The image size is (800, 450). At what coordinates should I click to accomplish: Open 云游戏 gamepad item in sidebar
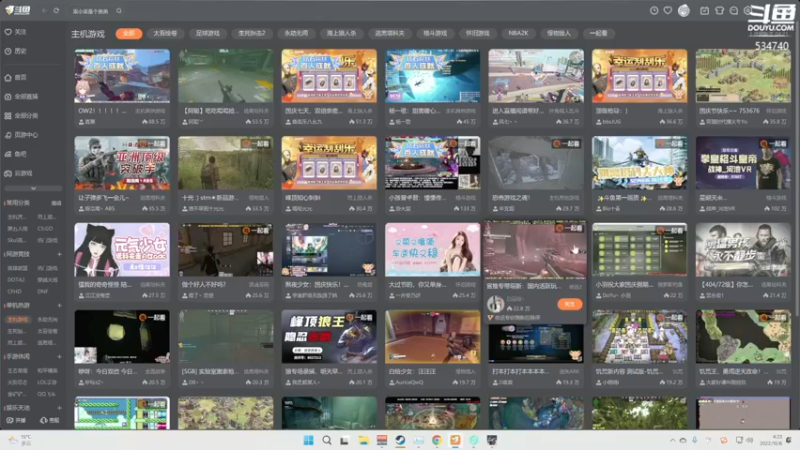[18, 173]
